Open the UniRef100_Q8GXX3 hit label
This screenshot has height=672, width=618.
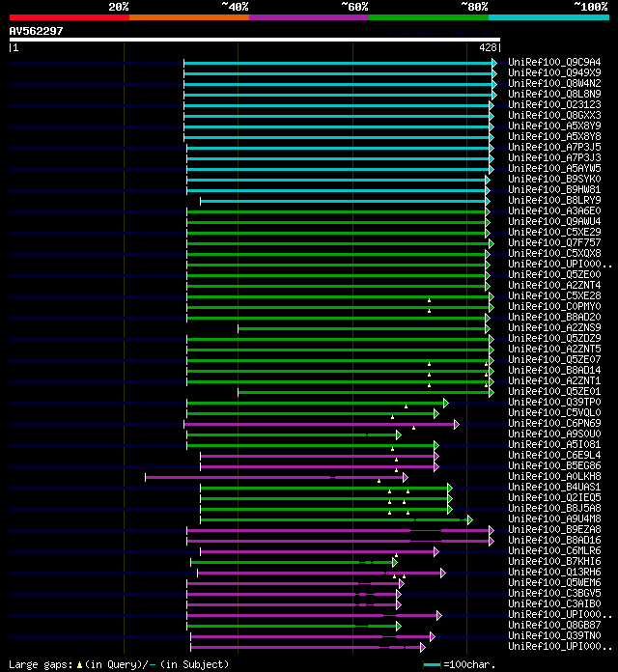coord(554,115)
